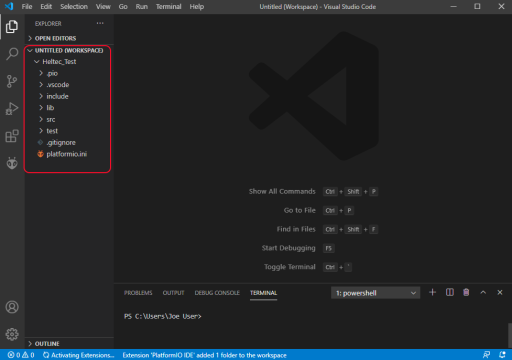Image resolution: width=512 pixels, height=360 pixels.
Task: Open the Search view in activity bar
Action: (12, 54)
